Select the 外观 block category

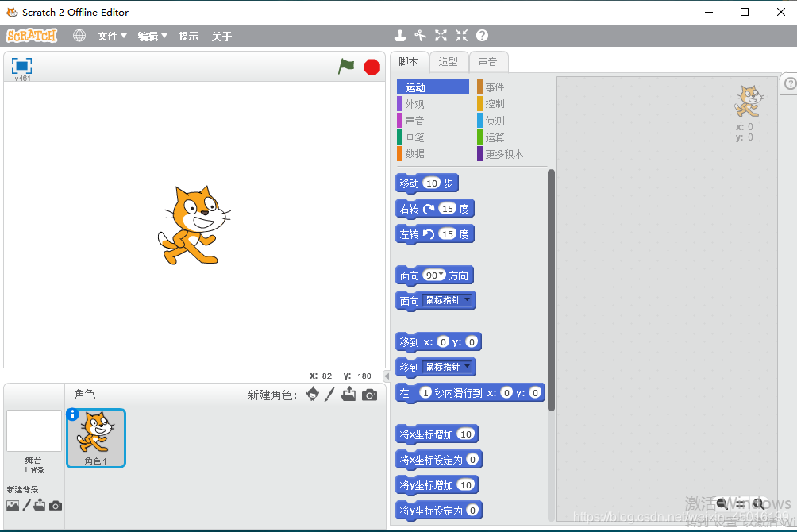pos(433,104)
